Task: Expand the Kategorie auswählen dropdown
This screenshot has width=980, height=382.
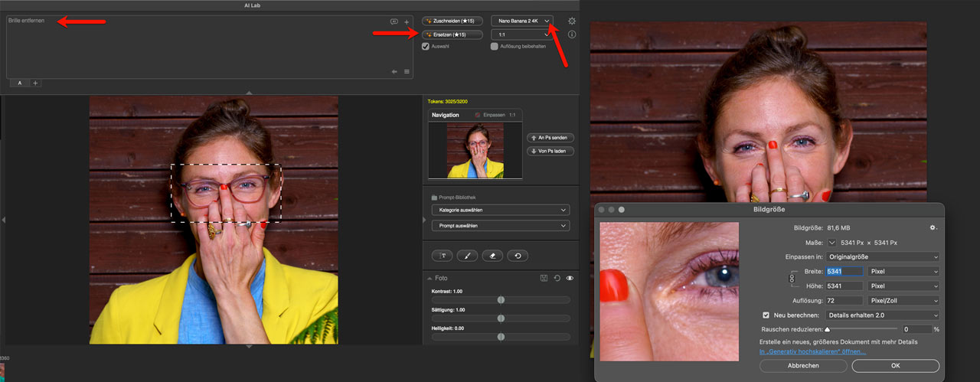Action: pyautogui.click(x=500, y=210)
